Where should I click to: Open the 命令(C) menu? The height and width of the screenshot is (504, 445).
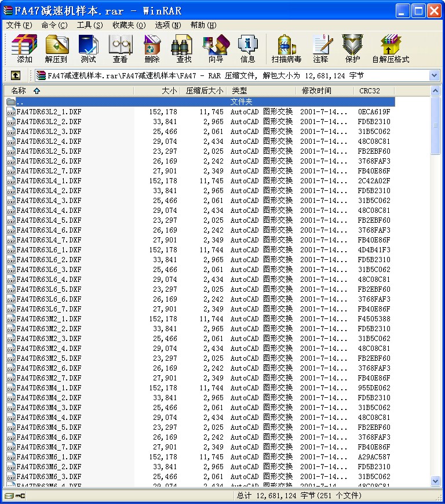coord(54,25)
